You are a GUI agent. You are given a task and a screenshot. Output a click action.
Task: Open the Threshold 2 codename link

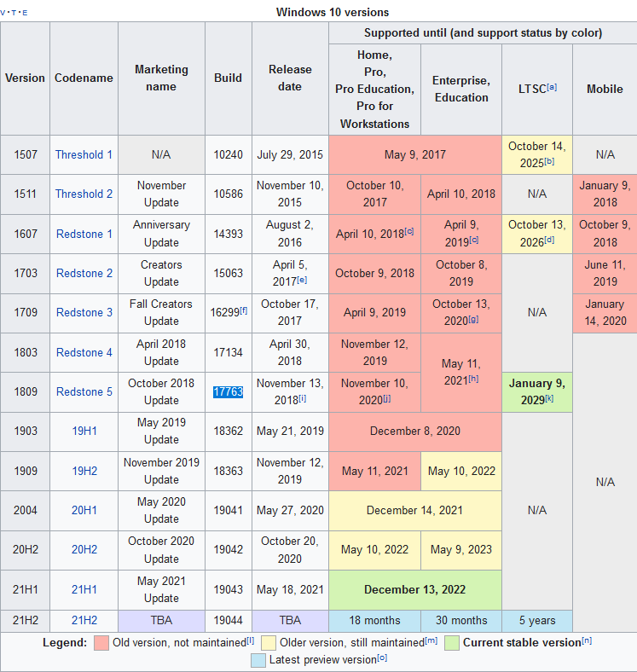coord(84,194)
